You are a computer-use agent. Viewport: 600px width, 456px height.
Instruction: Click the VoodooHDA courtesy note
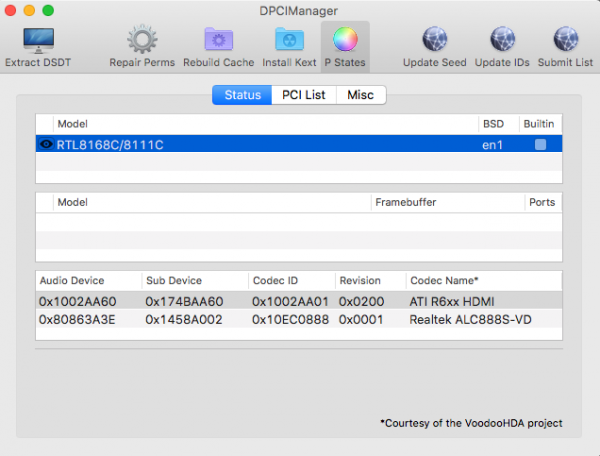pos(471,423)
